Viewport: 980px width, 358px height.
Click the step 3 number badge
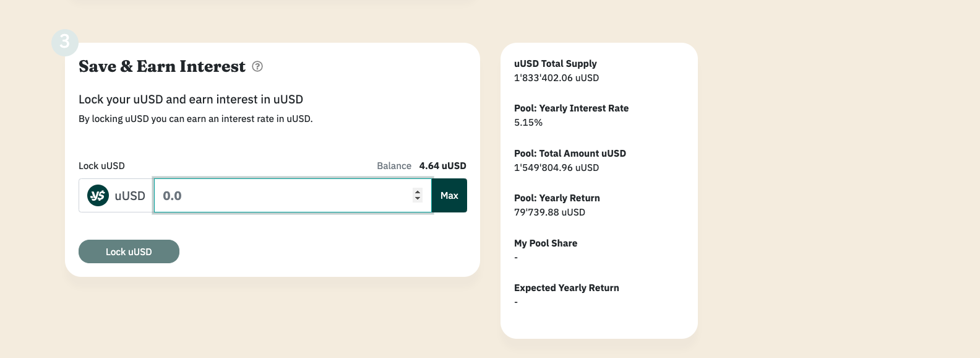pos(64,42)
